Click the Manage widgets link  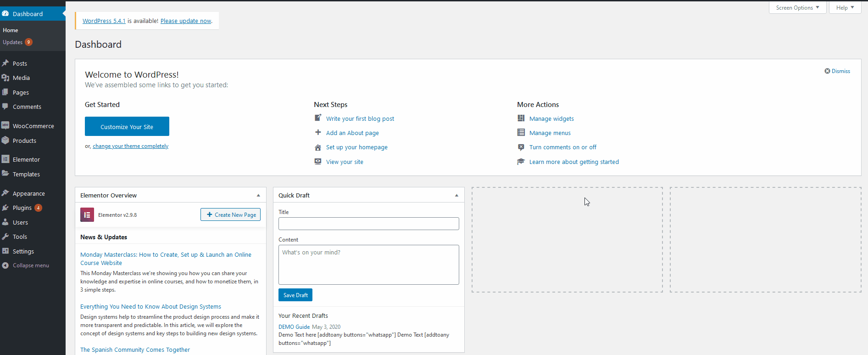click(x=551, y=119)
